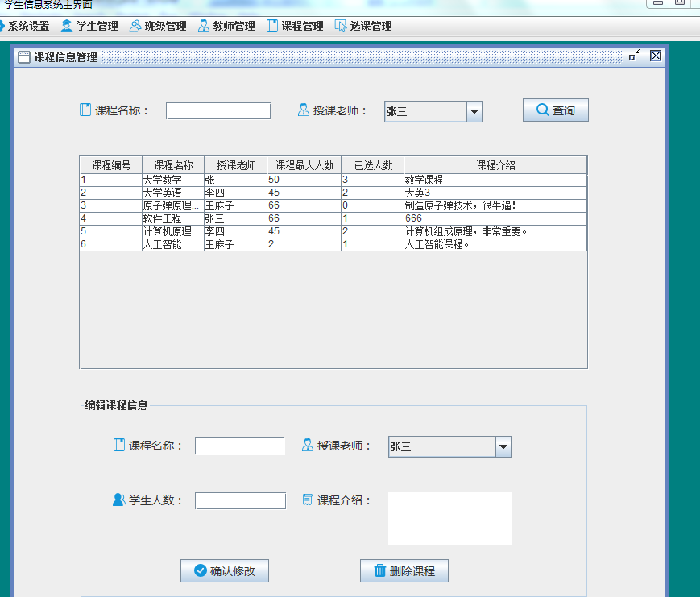Click the 课程介绍 column header
700x597 pixels.
click(x=495, y=165)
